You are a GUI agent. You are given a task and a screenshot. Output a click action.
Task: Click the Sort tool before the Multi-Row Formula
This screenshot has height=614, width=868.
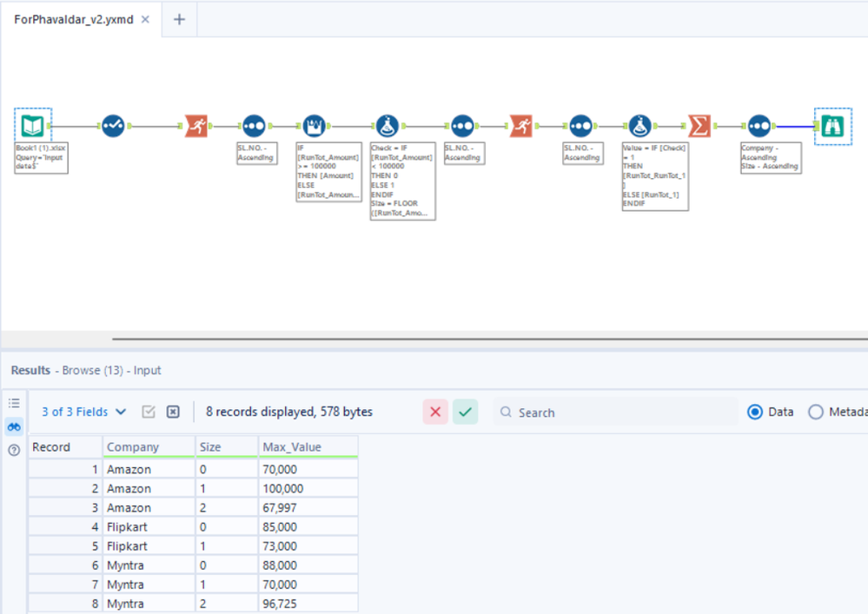click(254, 126)
